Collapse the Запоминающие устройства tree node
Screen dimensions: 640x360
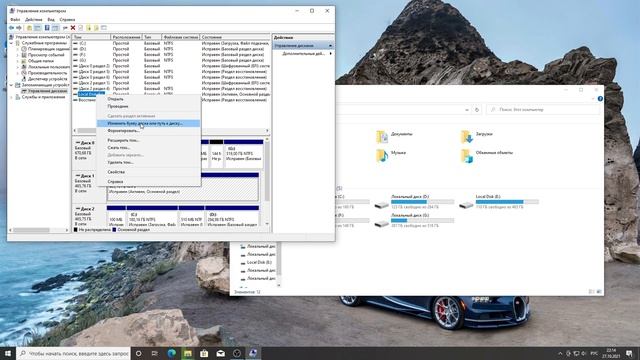(11, 85)
